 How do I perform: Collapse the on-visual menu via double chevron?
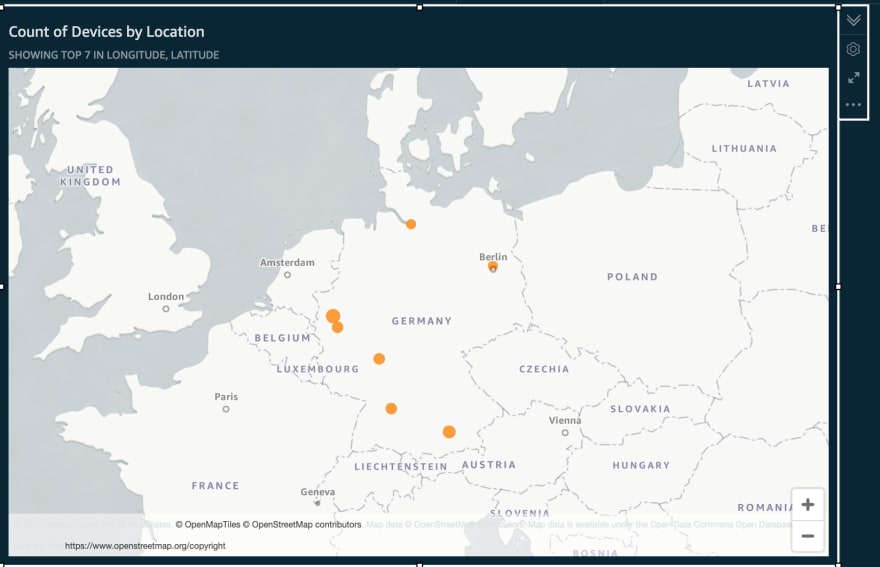853,21
